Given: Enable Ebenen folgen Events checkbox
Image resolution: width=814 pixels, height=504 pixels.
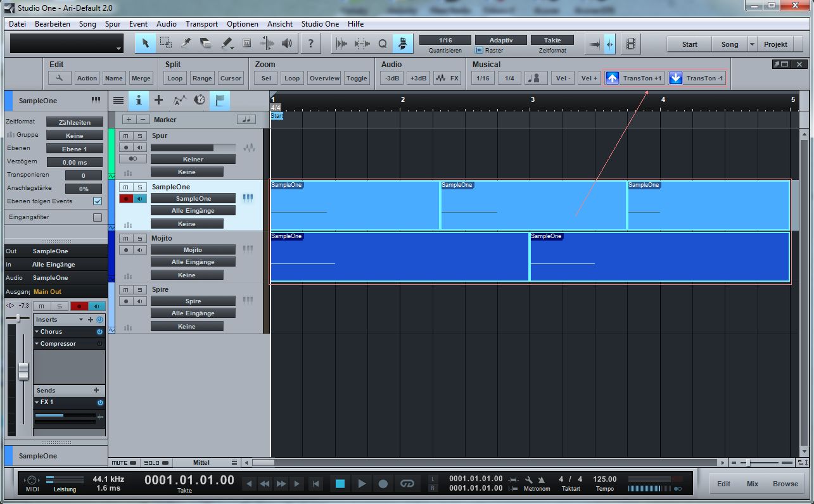Looking at the screenshot, I should [98, 201].
